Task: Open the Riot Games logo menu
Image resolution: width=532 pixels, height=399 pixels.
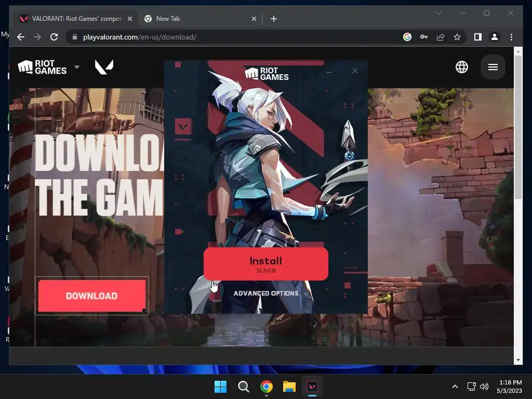Action: 42,67
